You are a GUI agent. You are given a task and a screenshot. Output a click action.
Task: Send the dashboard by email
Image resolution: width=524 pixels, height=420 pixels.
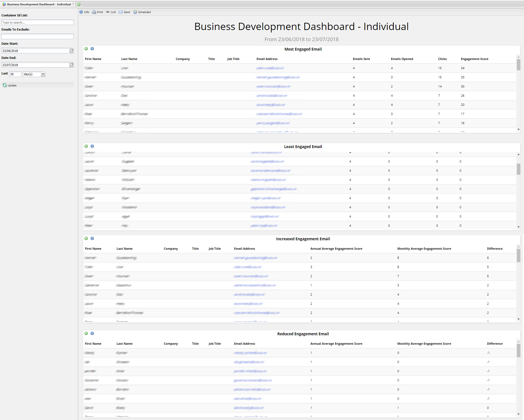[124, 12]
